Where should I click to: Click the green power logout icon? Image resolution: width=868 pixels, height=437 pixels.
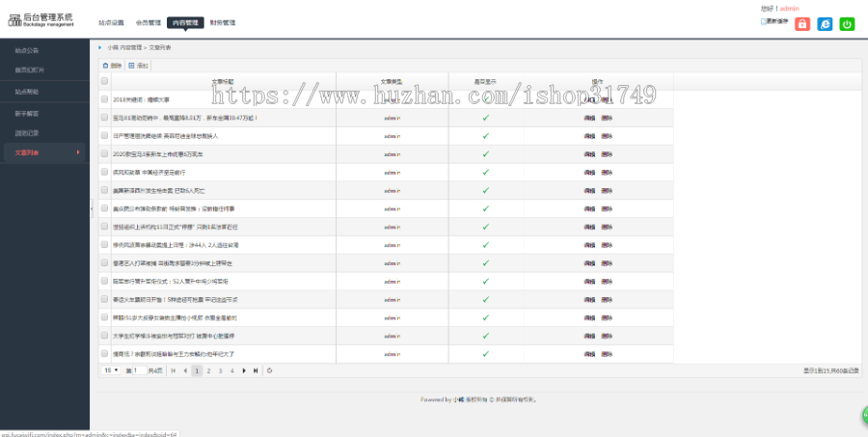pos(847,24)
